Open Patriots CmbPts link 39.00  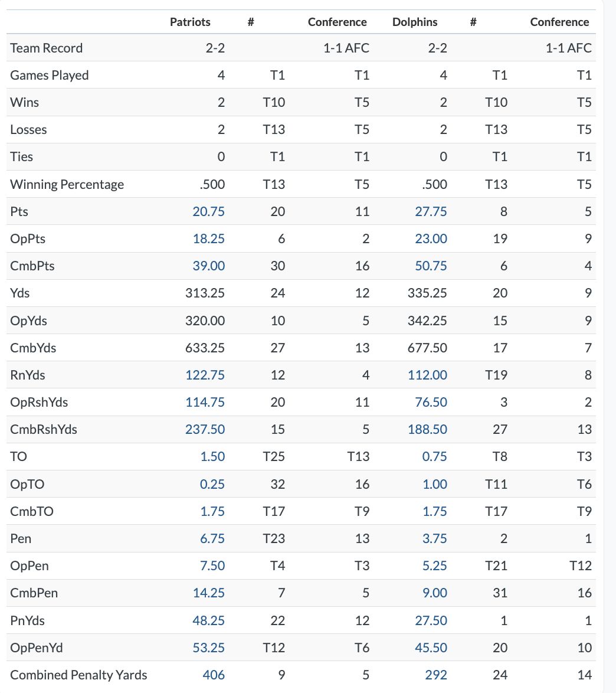point(208,266)
